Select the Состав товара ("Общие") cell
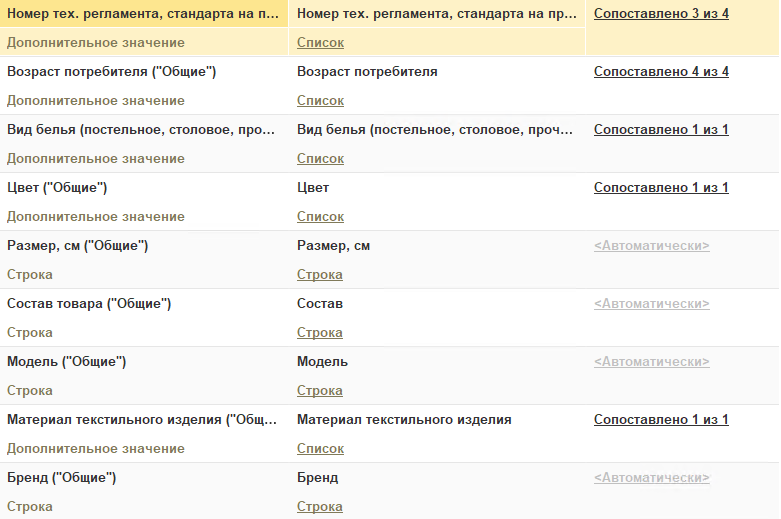 click(89, 304)
